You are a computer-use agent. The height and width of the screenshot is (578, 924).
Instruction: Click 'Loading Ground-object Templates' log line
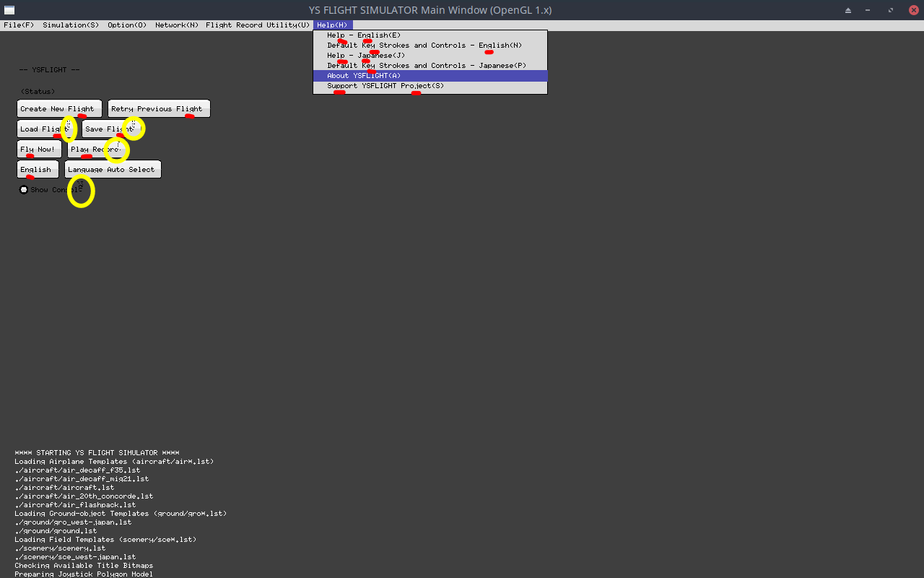pos(121,514)
